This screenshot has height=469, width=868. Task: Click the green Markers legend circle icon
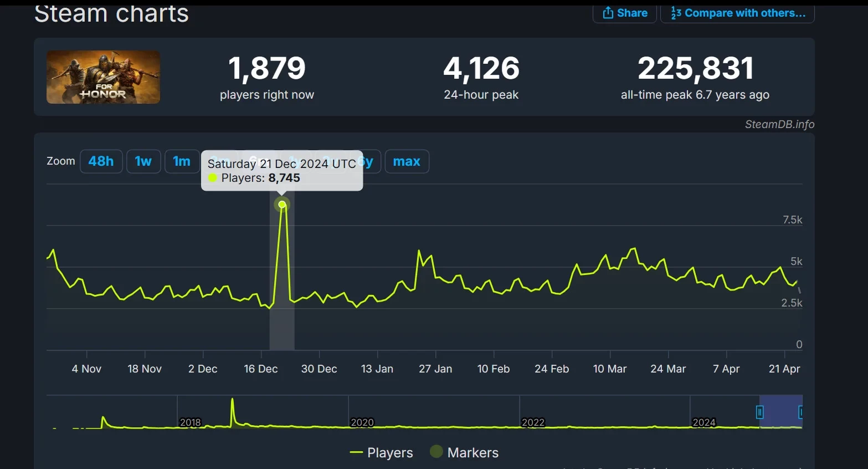pyautogui.click(x=436, y=452)
